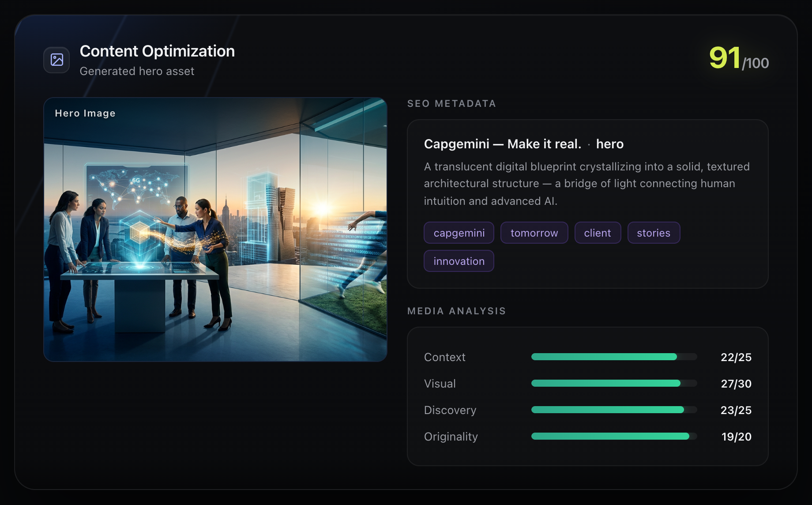
Task: Click the 'MEDIA ANALYSIS' section label
Action: (x=457, y=311)
